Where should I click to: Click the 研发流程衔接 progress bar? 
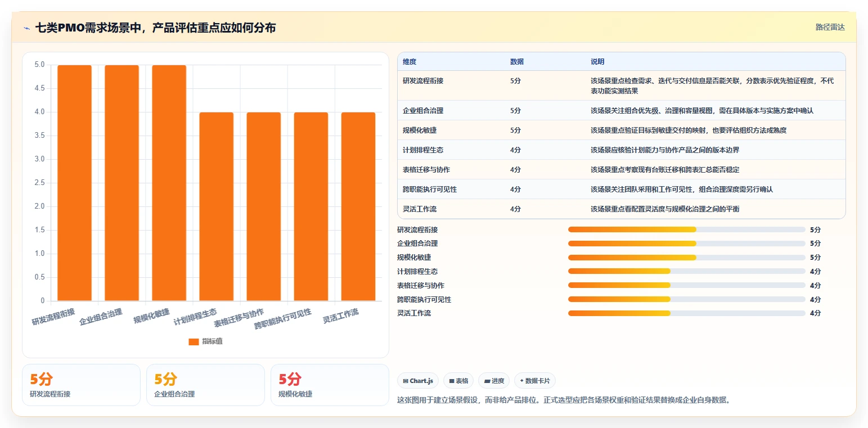[687, 229]
